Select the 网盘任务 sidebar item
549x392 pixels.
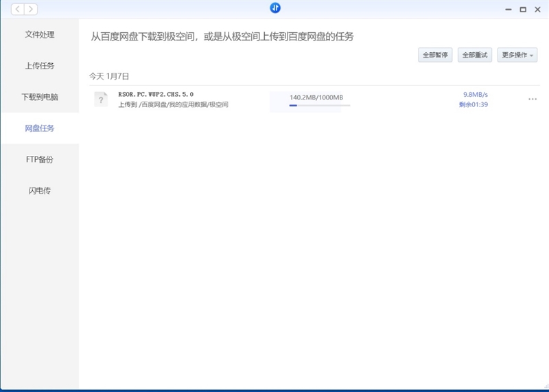[40, 128]
